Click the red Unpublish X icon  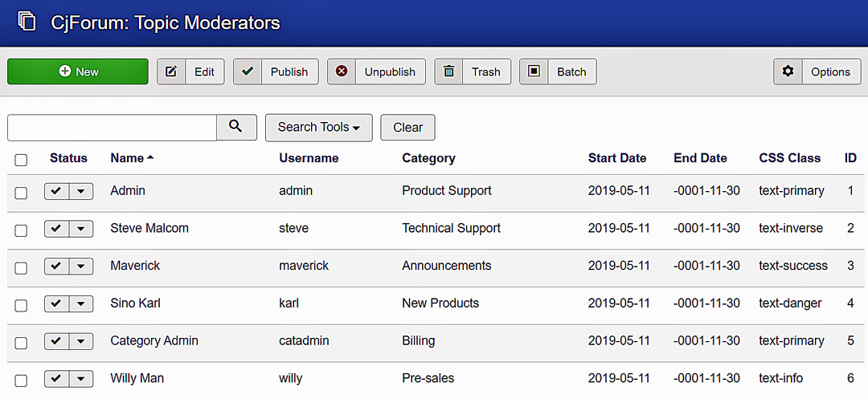tap(342, 71)
